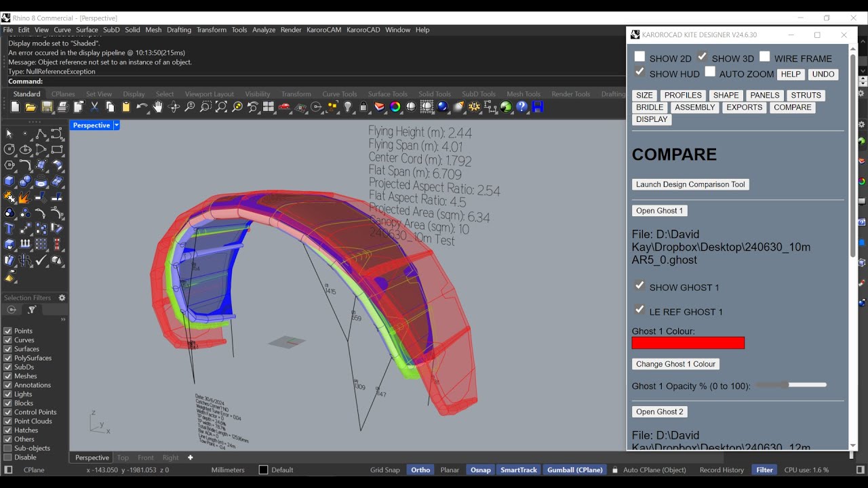This screenshot has width=868, height=488.
Task: Click the New file icon
Action: (15, 107)
